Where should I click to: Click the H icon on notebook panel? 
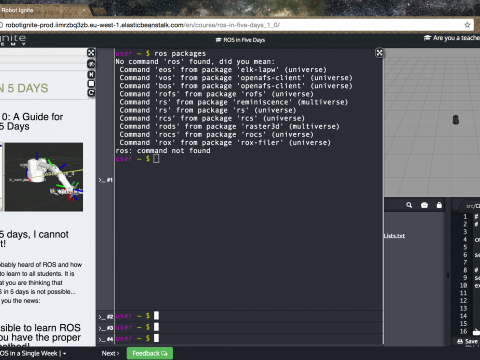click(x=91, y=74)
